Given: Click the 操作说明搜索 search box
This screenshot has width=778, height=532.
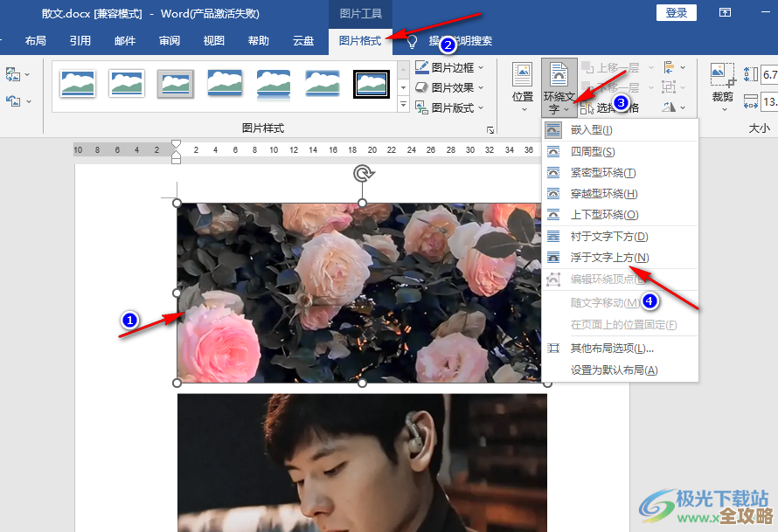Looking at the screenshot, I should click(x=462, y=40).
